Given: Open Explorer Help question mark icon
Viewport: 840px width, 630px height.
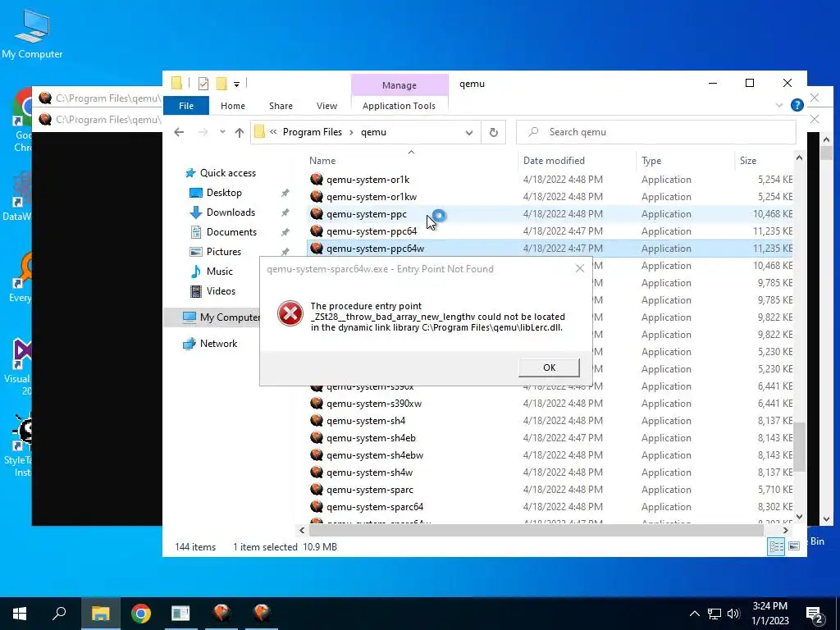Looking at the screenshot, I should [797, 105].
